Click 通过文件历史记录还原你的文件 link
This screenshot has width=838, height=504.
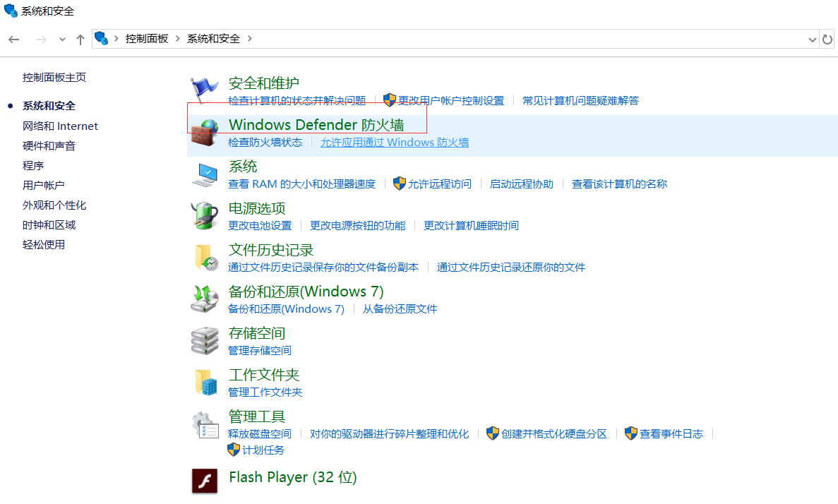pyautogui.click(x=511, y=268)
